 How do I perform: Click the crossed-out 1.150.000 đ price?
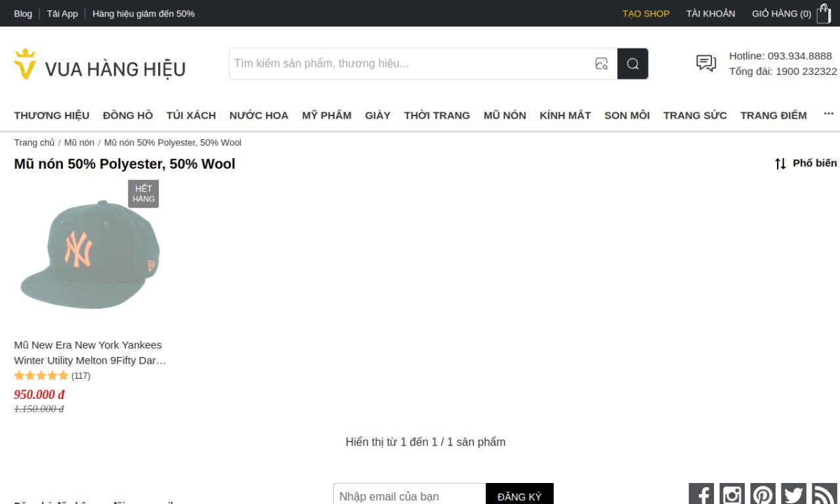[x=39, y=409]
